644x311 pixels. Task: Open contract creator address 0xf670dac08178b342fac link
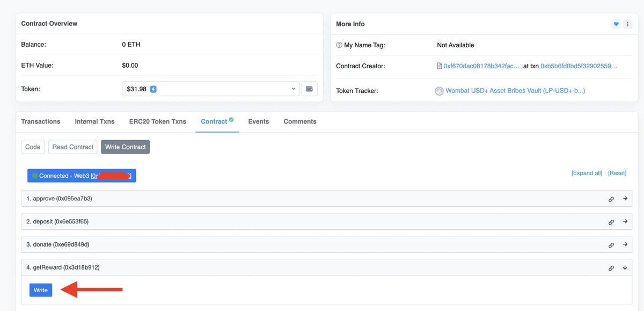point(481,66)
